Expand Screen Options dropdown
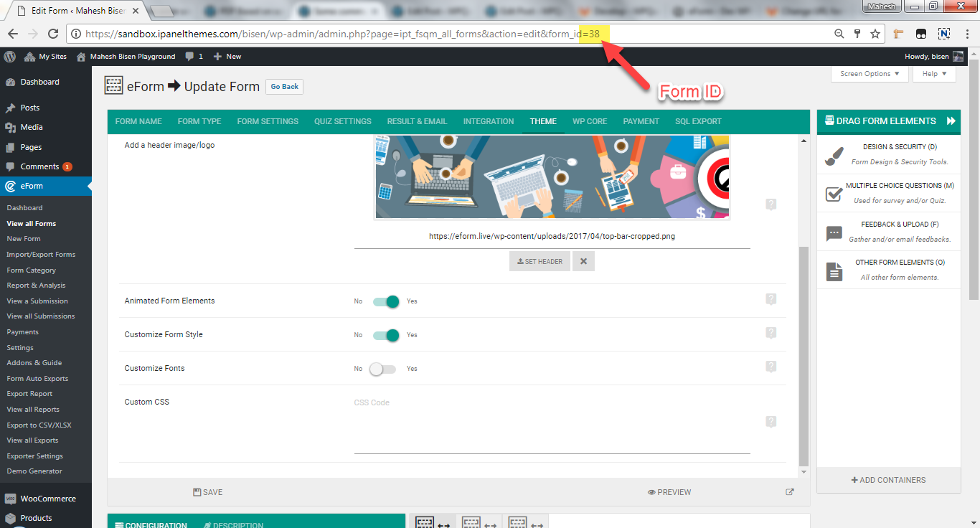Screen dimensions: 980x528 [x=869, y=74]
